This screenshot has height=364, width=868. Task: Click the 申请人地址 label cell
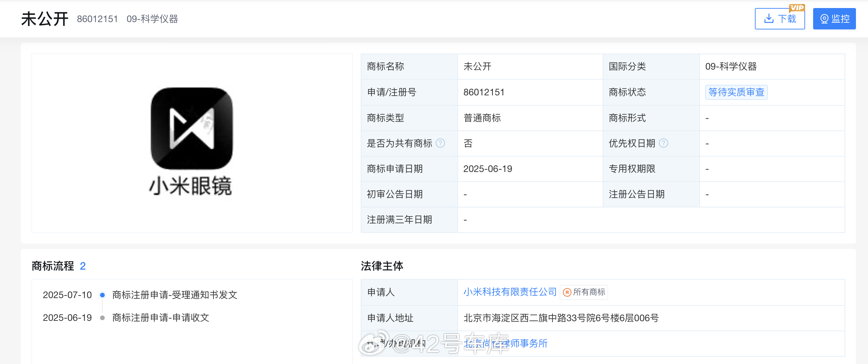[x=409, y=318]
